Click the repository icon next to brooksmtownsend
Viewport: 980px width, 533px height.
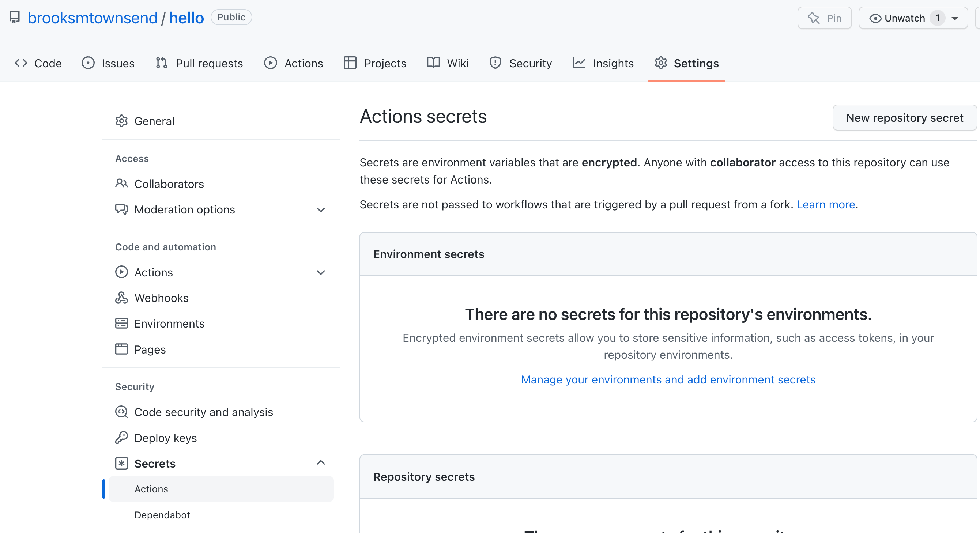point(15,17)
